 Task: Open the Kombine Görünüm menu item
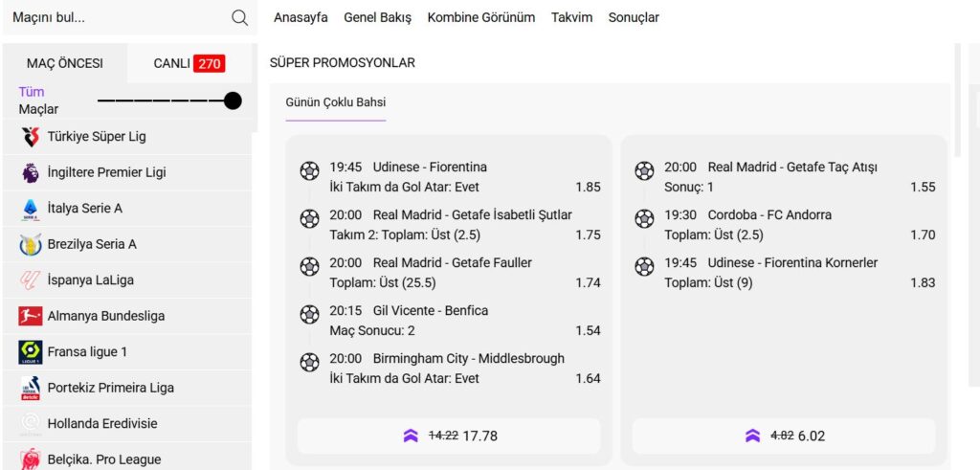(x=480, y=17)
